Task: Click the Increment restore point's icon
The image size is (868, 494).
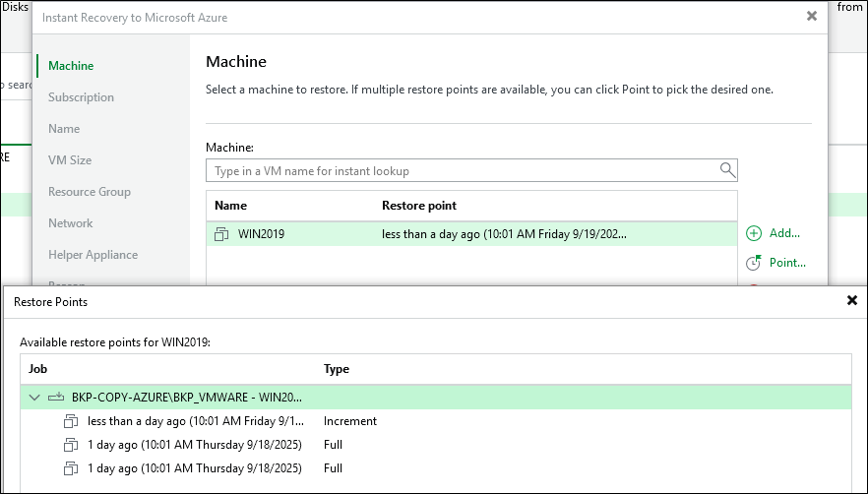Action: 71,421
